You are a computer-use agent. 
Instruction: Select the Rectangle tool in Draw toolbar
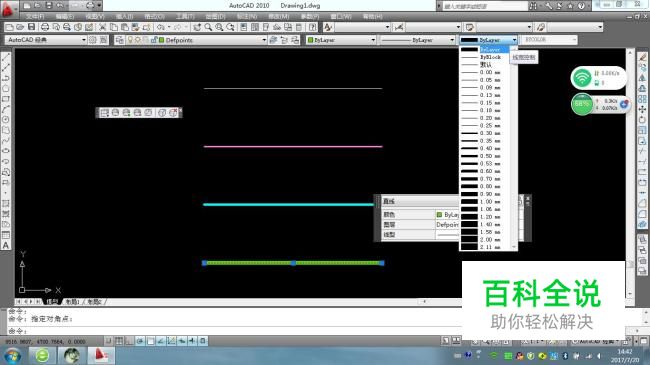coord(6,99)
